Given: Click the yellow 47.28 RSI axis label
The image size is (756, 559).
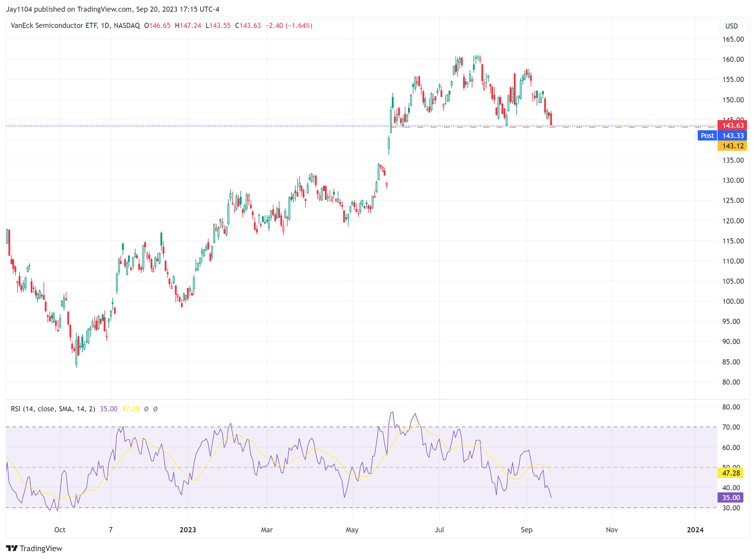Looking at the screenshot, I should [x=730, y=473].
